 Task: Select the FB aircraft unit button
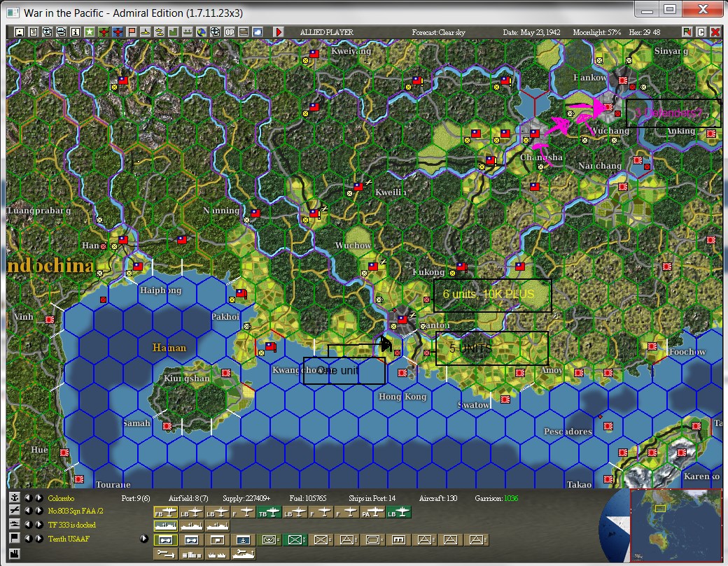(166, 513)
